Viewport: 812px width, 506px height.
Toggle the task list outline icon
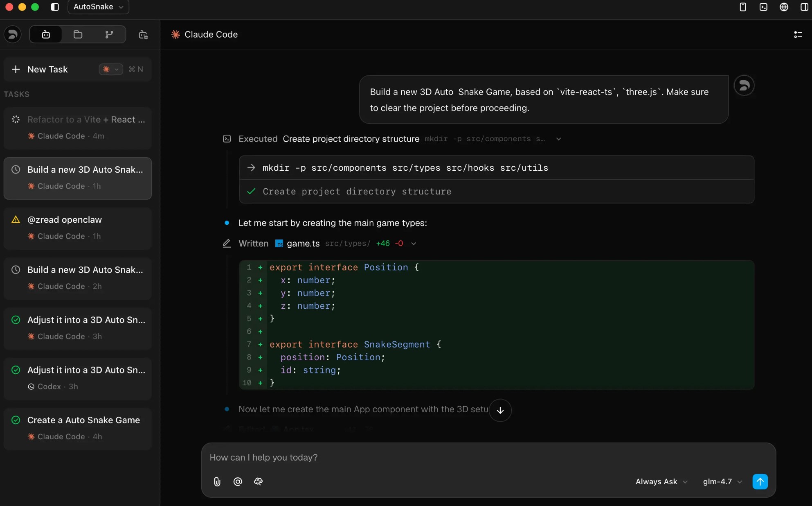pyautogui.click(x=798, y=34)
